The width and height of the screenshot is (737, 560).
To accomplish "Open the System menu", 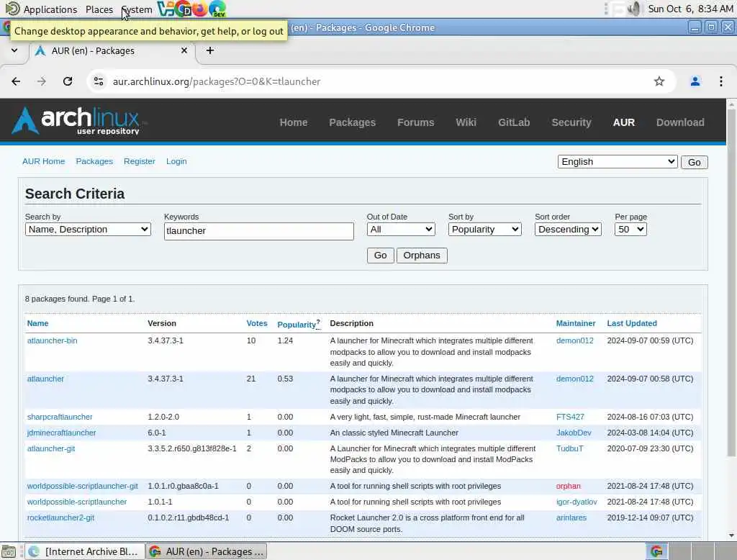I will pos(137,9).
